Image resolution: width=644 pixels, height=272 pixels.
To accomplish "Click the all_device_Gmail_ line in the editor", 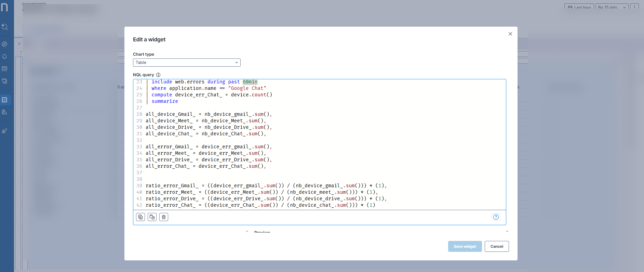I will pos(209,114).
